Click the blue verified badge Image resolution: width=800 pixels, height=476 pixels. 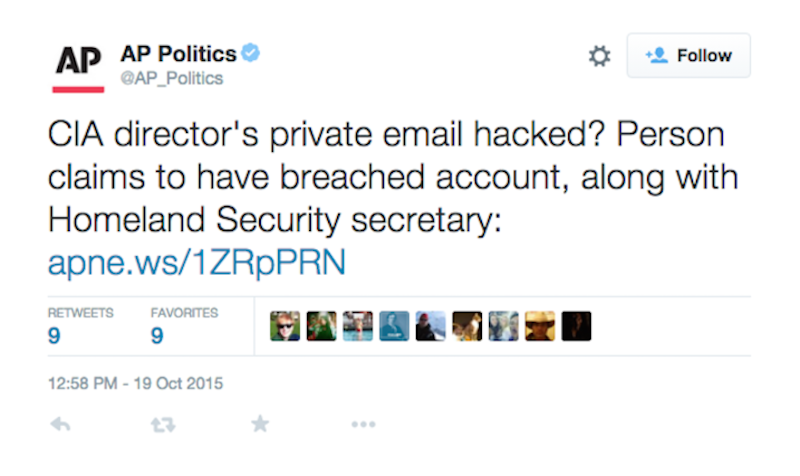(251, 53)
